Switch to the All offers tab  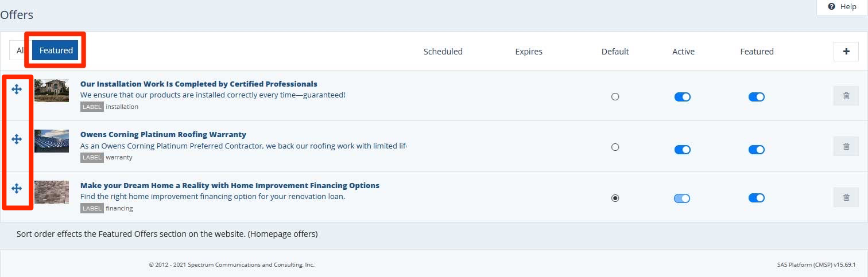coord(20,50)
